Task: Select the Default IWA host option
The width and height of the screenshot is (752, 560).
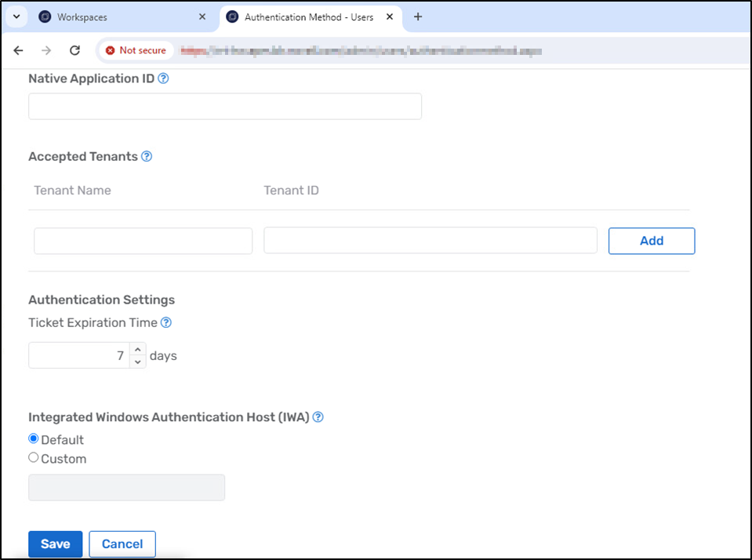Action: [x=33, y=438]
